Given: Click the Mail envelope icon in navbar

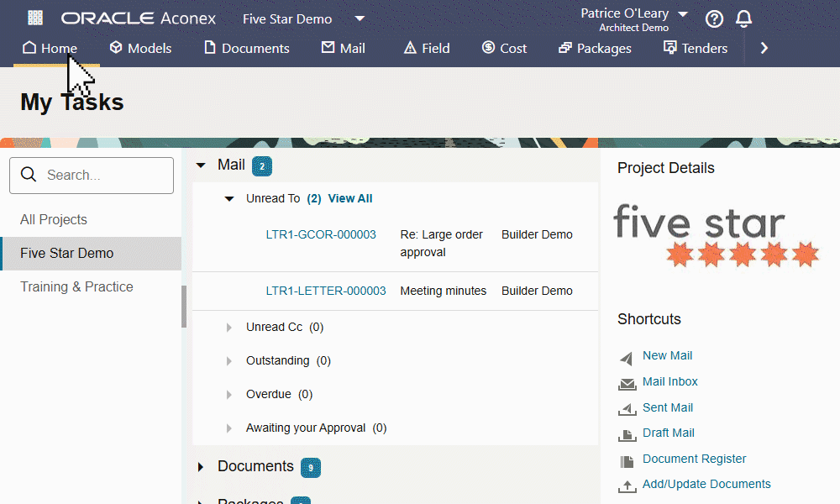Looking at the screenshot, I should [328, 48].
